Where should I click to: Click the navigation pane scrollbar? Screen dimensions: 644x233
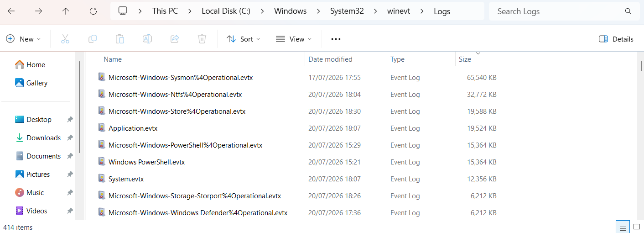pos(80,107)
